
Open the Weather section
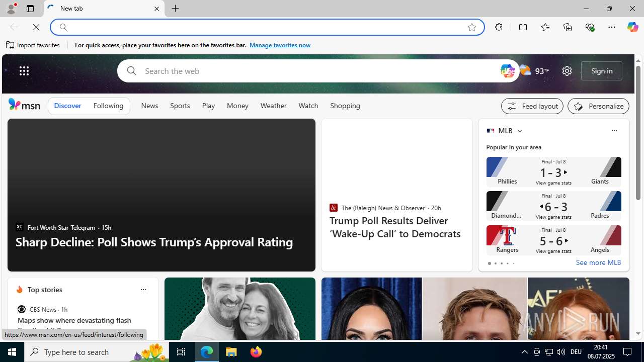pyautogui.click(x=273, y=106)
